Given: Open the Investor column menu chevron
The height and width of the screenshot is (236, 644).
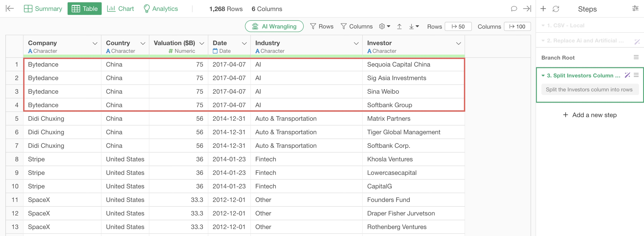Looking at the screenshot, I should coord(459,43).
